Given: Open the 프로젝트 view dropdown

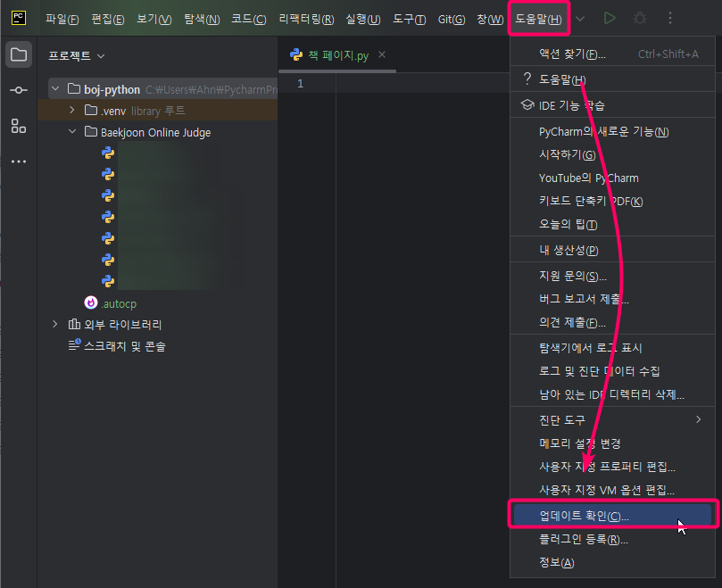Looking at the screenshot, I should click(x=77, y=55).
